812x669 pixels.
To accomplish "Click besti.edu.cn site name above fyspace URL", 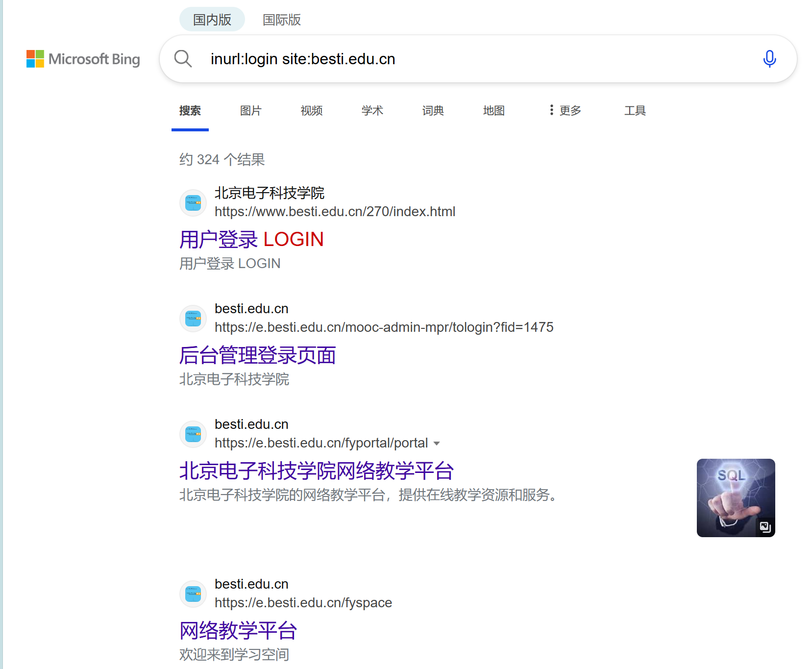I will pos(251,584).
